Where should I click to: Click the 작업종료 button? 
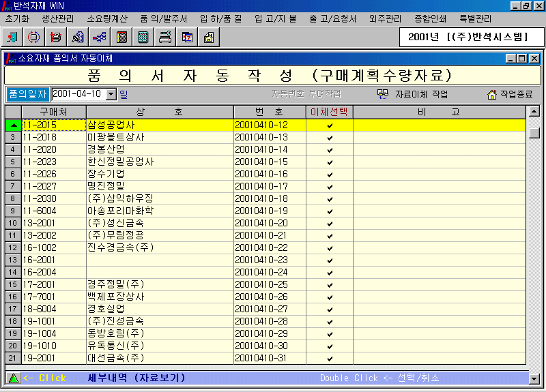(510, 94)
